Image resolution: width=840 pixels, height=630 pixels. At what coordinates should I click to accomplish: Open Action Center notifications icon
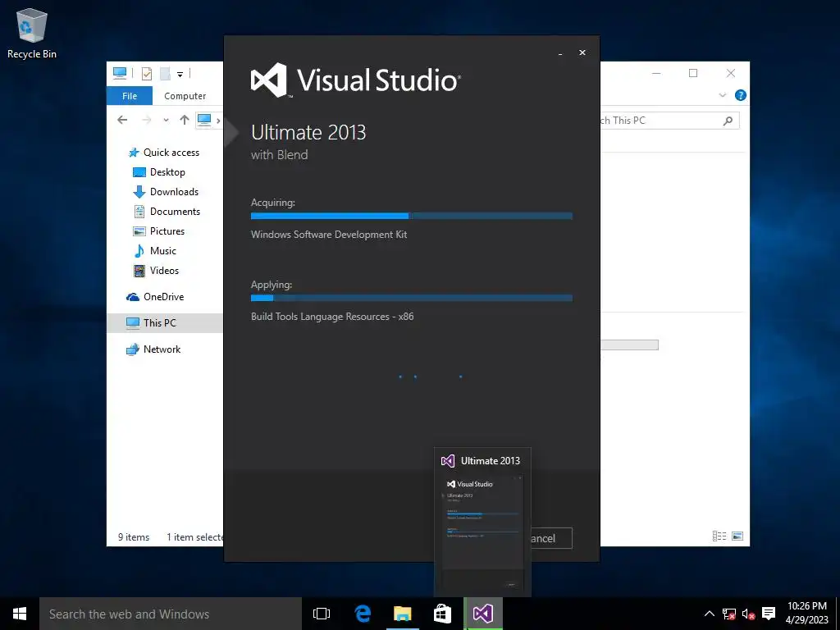769,614
